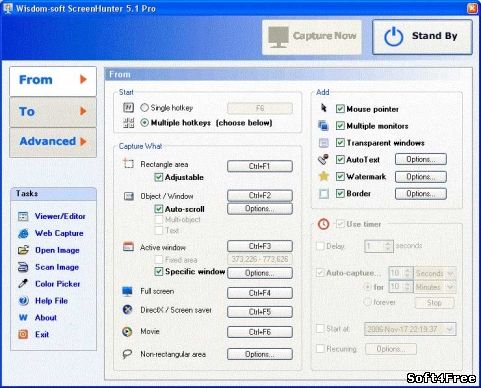Click the Ctrl+F1 hotkey button

pyautogui.click(x=260, y=166)
